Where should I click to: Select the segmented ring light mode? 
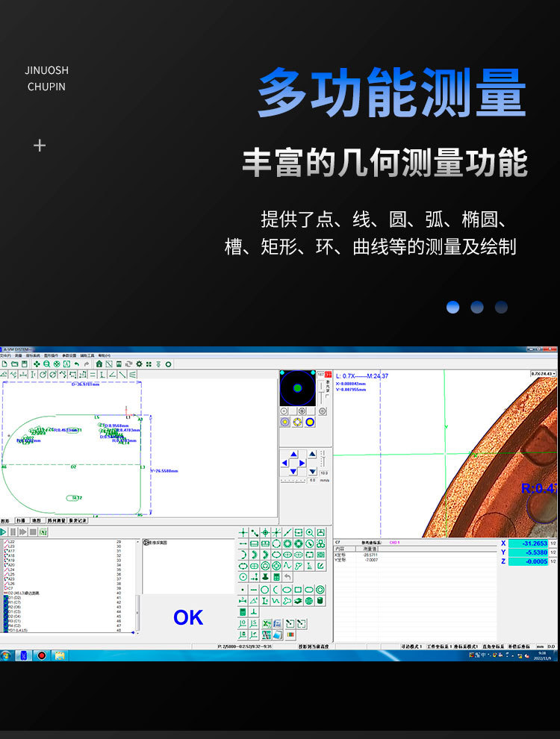[x=297, y=422]
